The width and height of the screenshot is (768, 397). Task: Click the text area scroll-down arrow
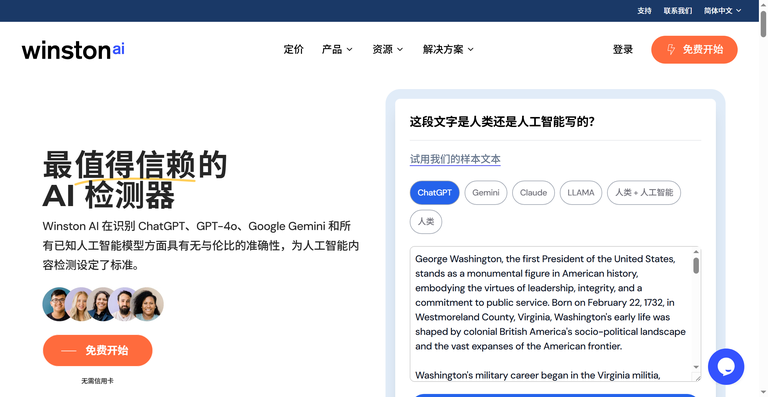pyautogui.click(x=696, y=367)
